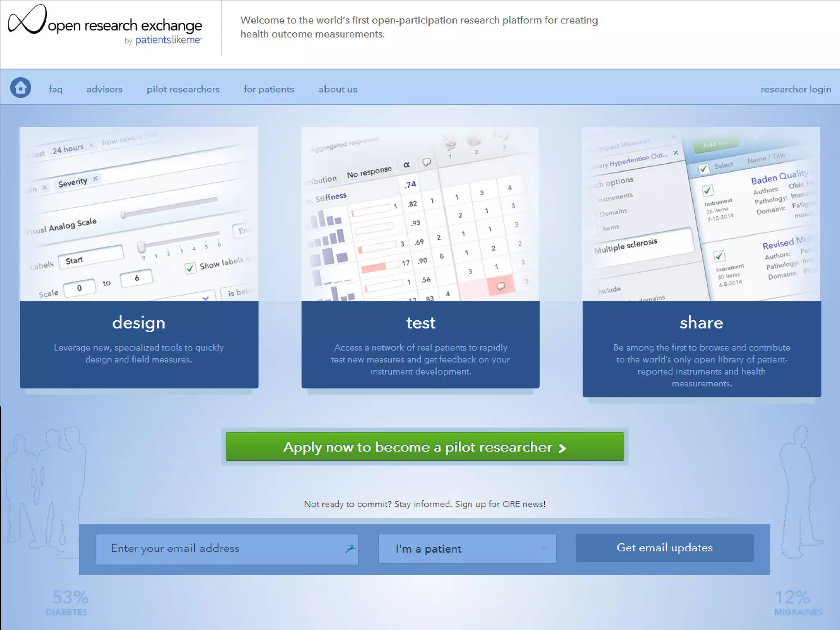
Task: Click the arrow icon in email field
Action: tap(350, 548)
